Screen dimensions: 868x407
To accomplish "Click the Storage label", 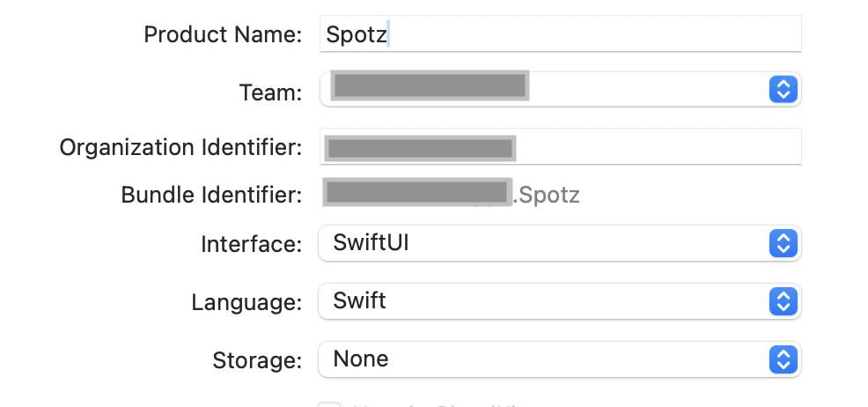I will (257, 360).
